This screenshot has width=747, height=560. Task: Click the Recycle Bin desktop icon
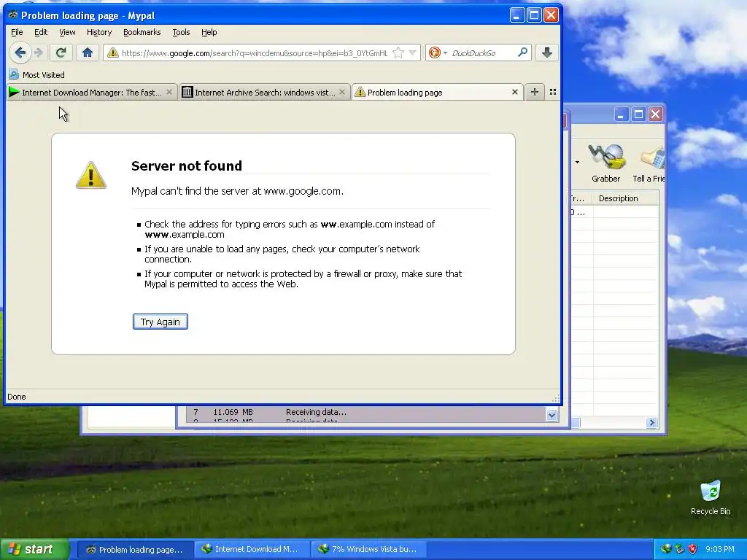(711, 498)
